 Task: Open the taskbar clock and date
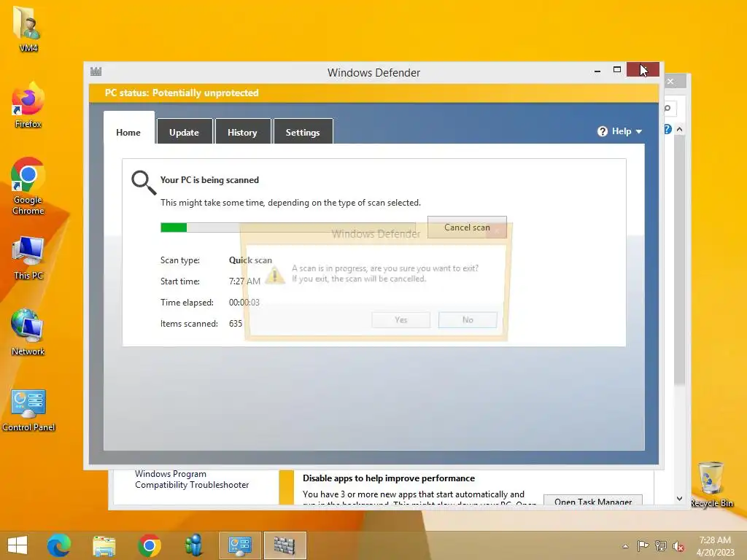715,546
